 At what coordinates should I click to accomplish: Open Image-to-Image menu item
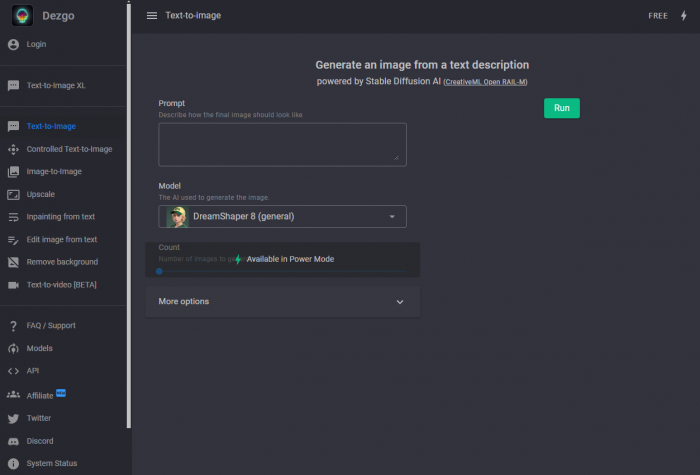point(54,171)
